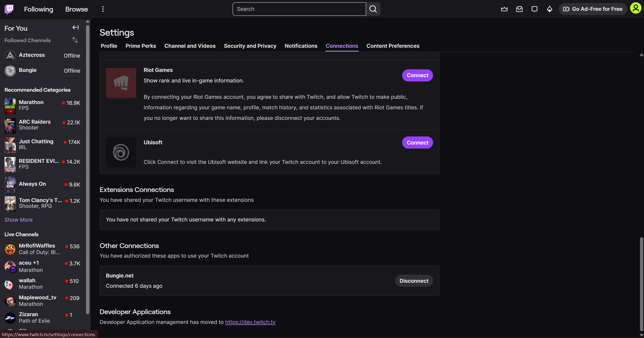Click the Twitch home logo
Viewport: 644px width, 338px height.
9,9
